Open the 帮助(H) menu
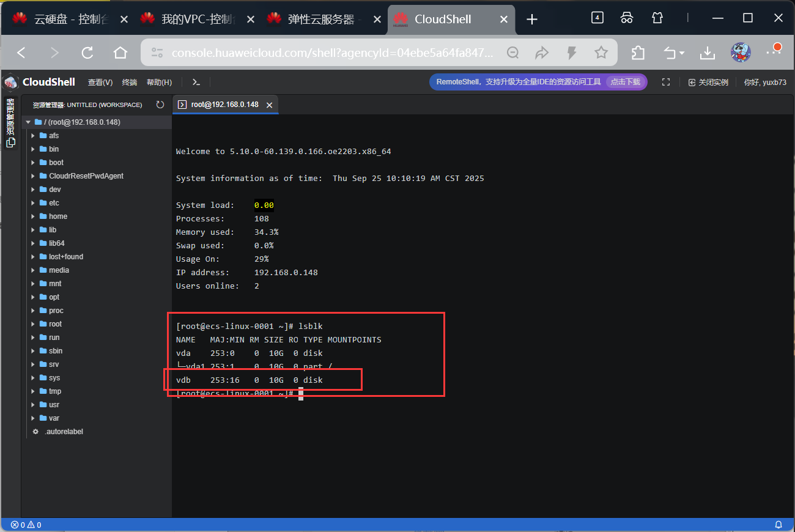 tap(159, 82)
